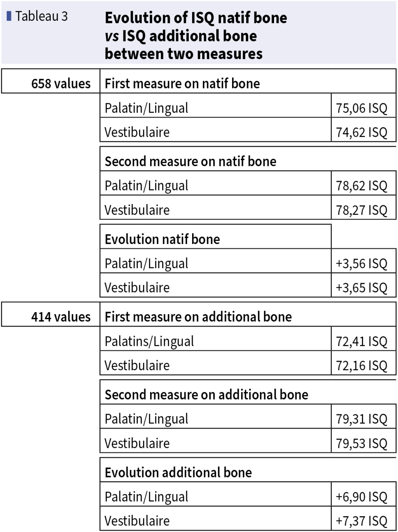Click the Second measure on additional bone header

[248, 392]
